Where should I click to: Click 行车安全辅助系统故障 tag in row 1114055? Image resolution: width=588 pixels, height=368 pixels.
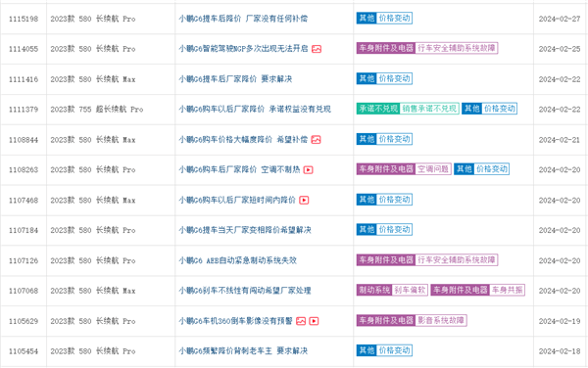(457, 48)
